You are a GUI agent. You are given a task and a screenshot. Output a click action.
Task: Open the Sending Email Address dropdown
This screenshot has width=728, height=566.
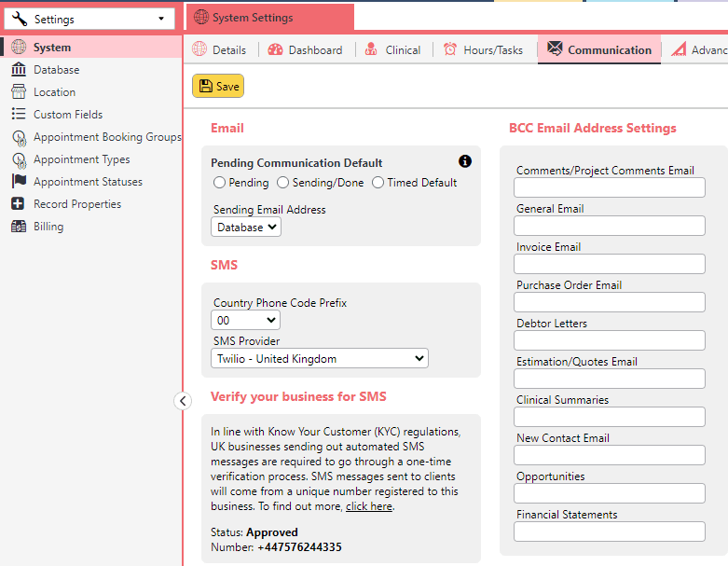click(x=246, y=227)
